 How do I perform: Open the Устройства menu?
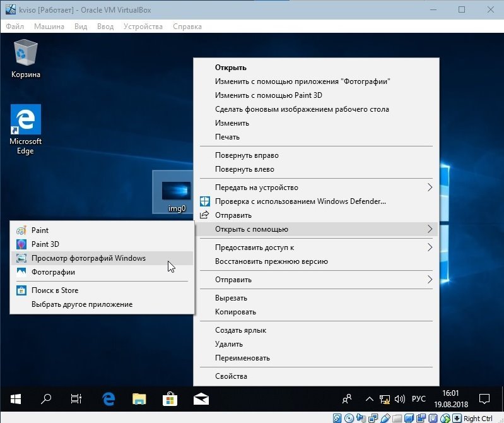click(x=143, y=27)
